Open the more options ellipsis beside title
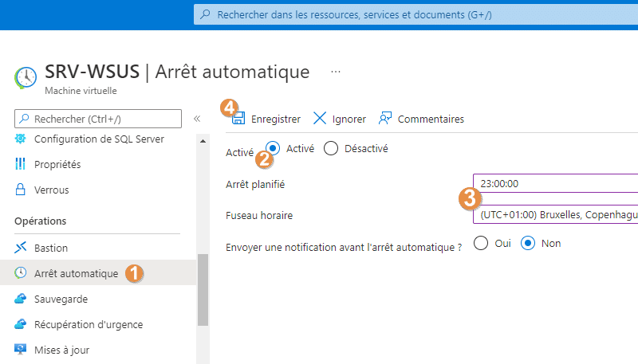This screenshot has width=638, height=364. coord(336,72)
